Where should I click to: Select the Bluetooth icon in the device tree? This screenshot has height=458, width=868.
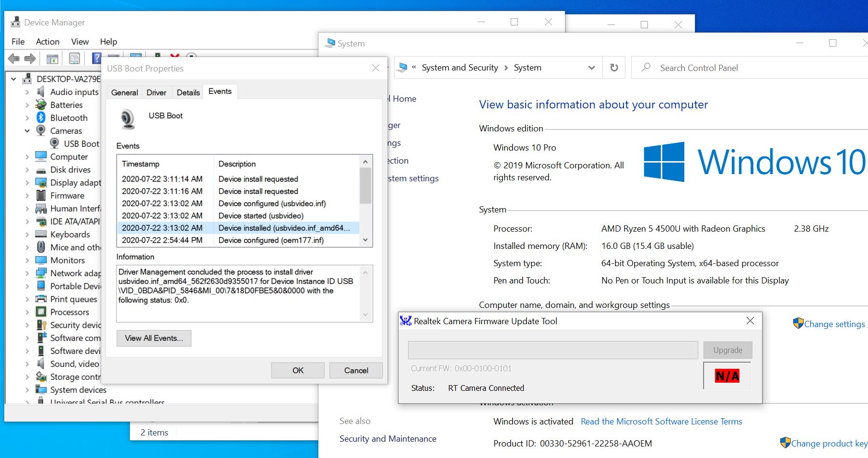40,117
